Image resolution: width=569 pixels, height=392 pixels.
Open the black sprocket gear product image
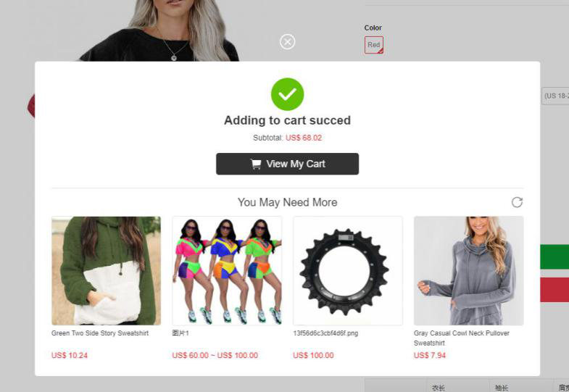348,271
